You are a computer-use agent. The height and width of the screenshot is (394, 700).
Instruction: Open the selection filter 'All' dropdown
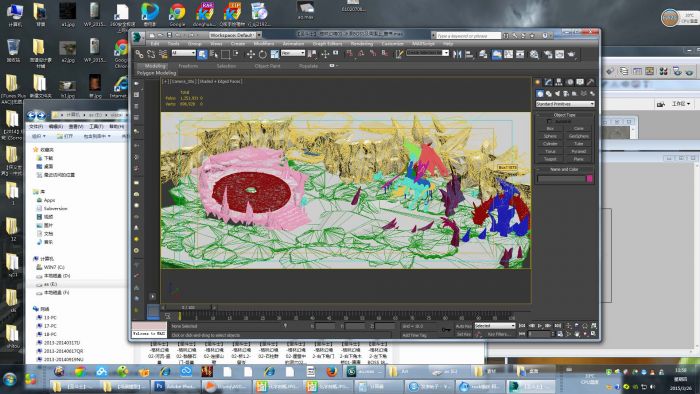[x=183, y=53]
